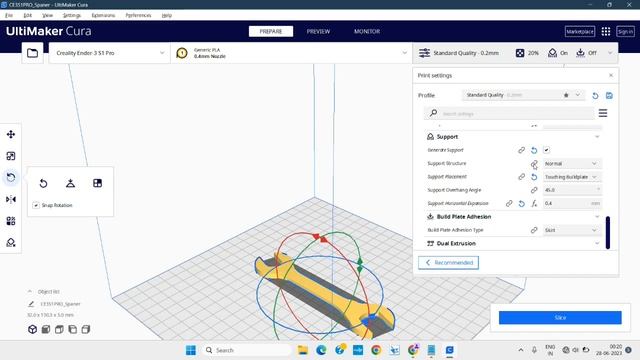Open the Support Placement dropdown
The height and width of the screenshot is (360, 640).
[572, 177]
